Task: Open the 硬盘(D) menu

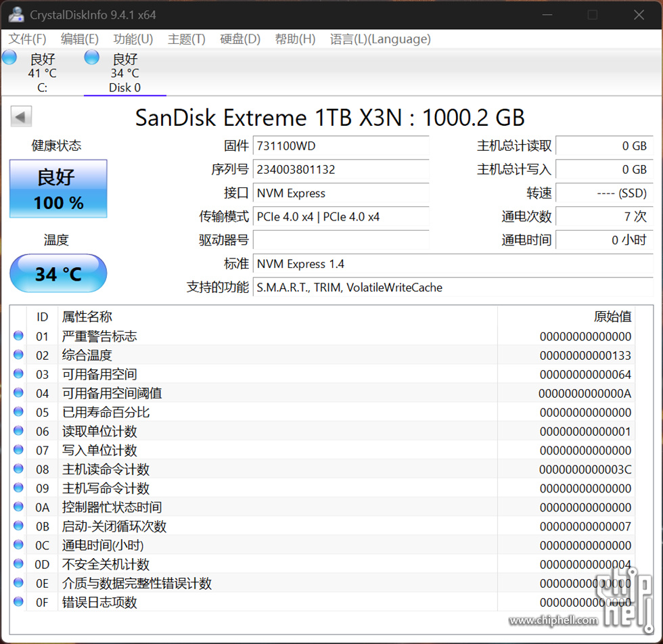Action: (x=239, y=39)
